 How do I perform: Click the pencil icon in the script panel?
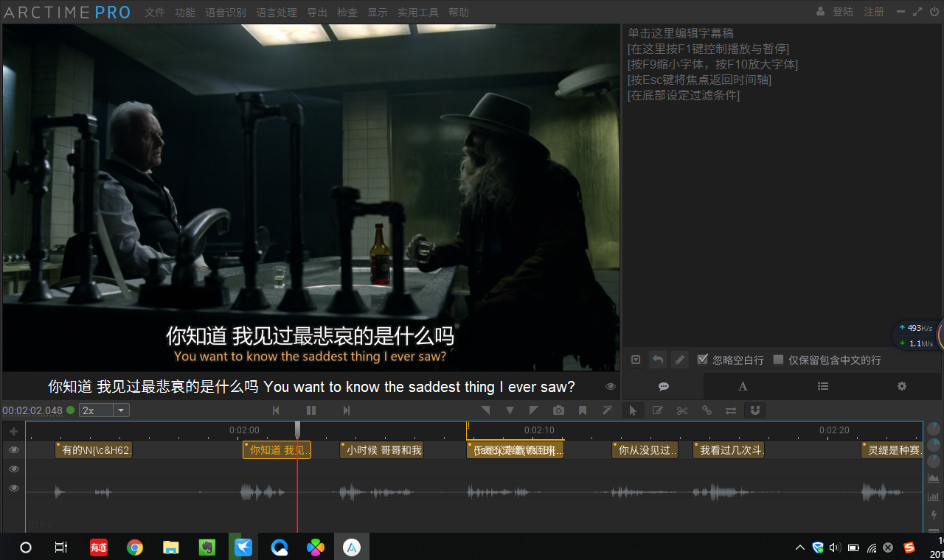(x=680, y=360)
